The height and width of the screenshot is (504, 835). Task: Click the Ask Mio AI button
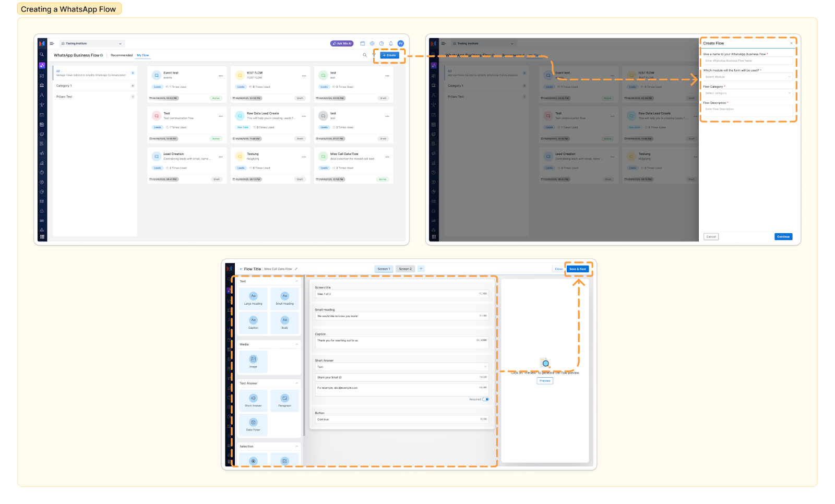[342, 43]
